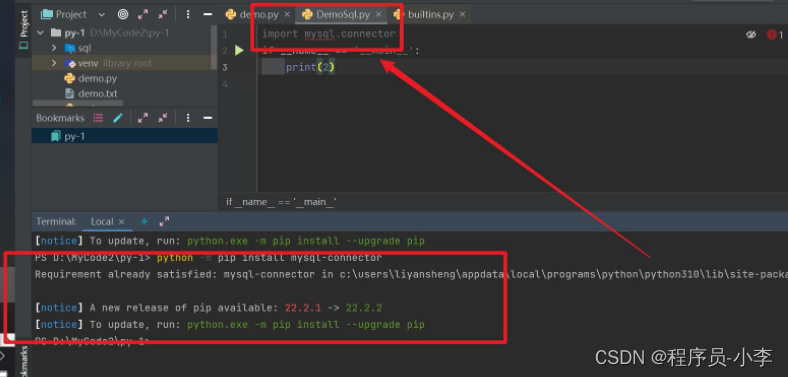Add a new terminal session

[x=144, y=222]
